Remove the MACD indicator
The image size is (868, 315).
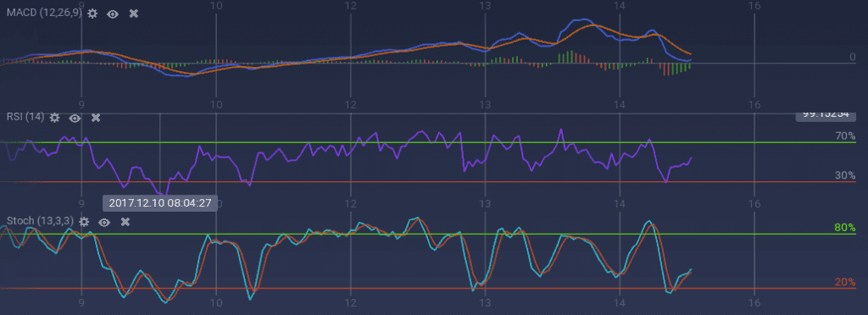point(133,14)
